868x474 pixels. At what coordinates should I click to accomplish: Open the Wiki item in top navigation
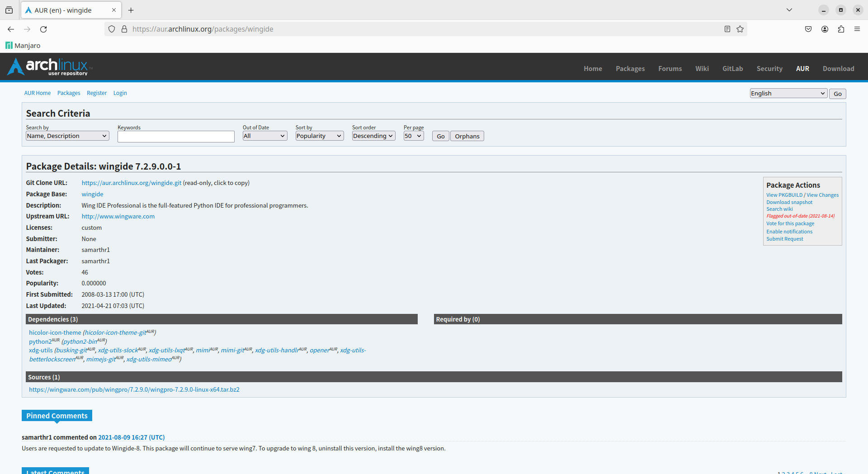click(x=702, y=69)
